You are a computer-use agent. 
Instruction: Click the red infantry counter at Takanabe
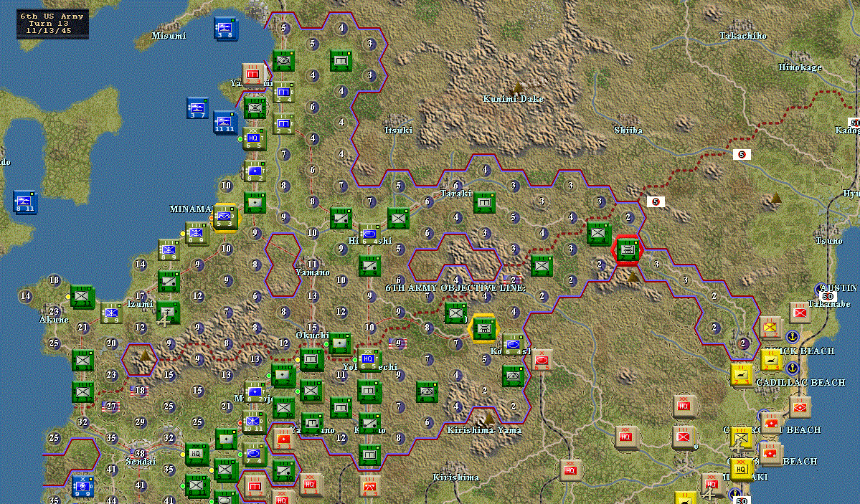(x=800, y=313)
